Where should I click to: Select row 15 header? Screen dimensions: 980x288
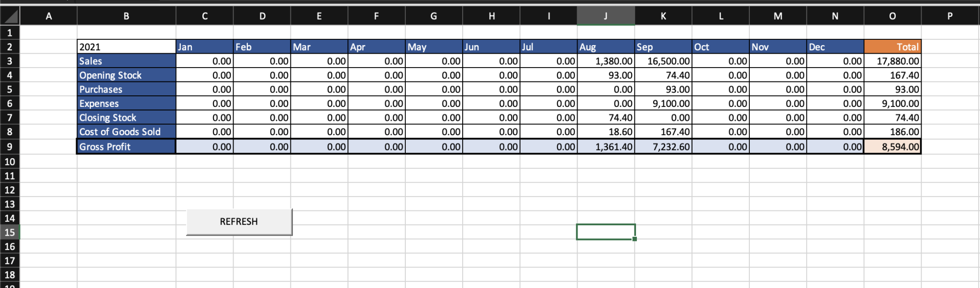pos(10,232)
